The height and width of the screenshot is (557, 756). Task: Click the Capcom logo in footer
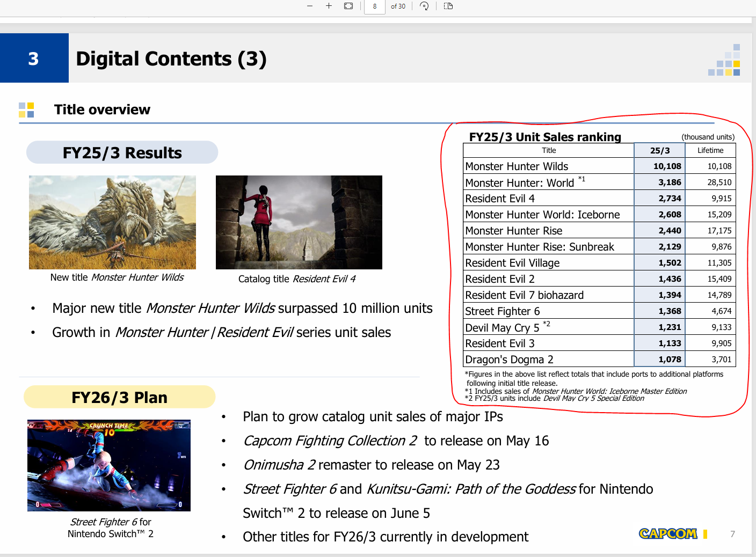click(668, 533)
